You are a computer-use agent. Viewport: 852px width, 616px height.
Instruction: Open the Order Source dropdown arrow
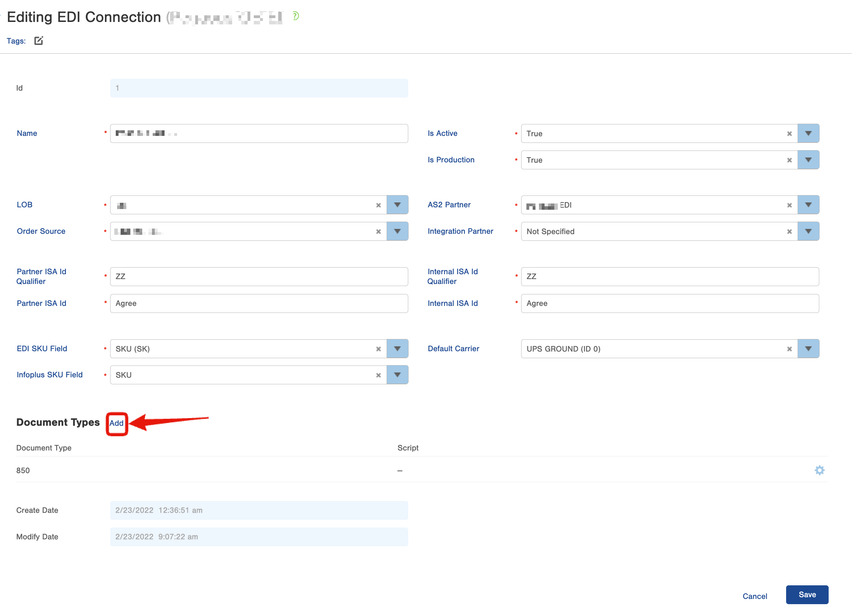point(397,231)
